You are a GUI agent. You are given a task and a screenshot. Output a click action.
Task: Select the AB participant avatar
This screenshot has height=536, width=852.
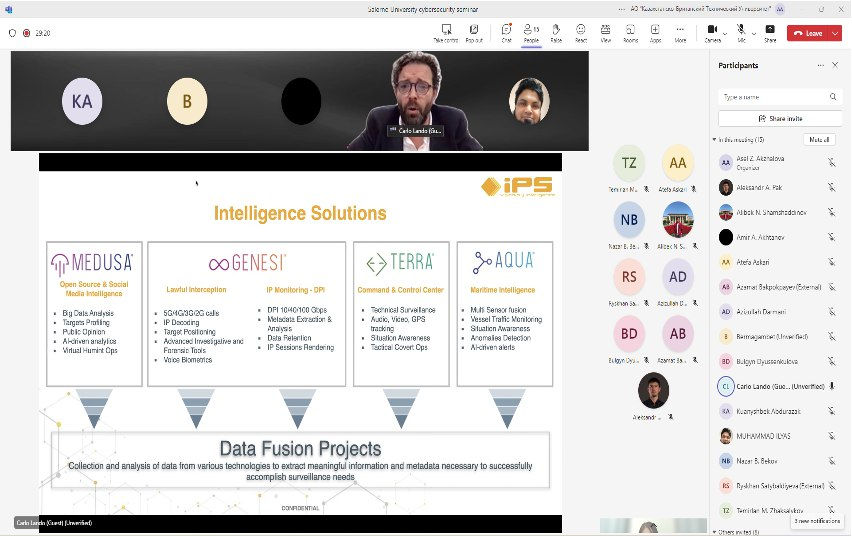(x=678, y=334)
